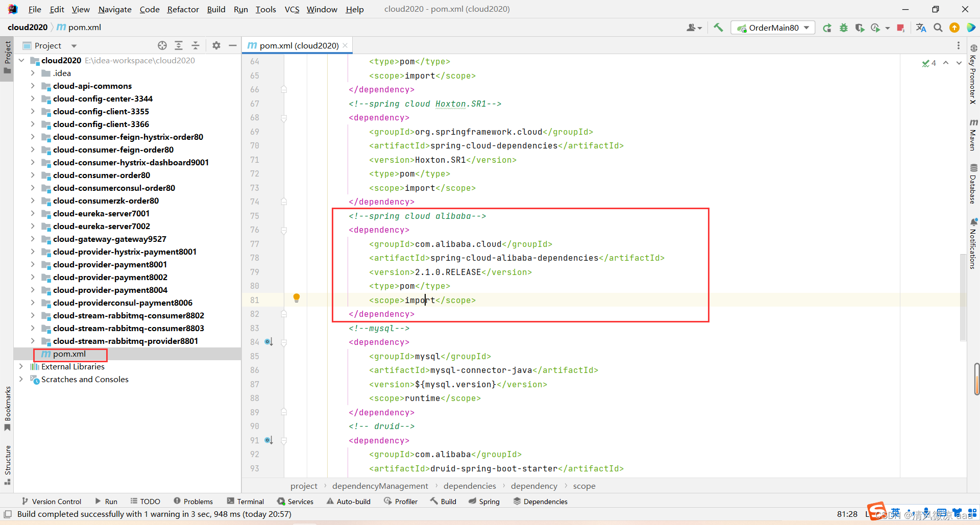Click pom.xml in navigation bar
The height and width of the screenshot is (525, 980).
click(x=79, y=27)
